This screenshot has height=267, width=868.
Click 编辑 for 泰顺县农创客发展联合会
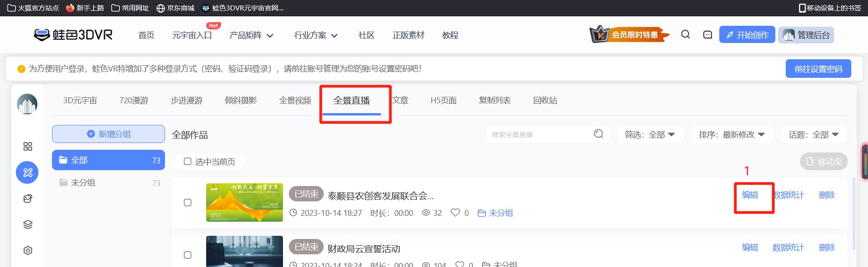(x=750, y=195)
